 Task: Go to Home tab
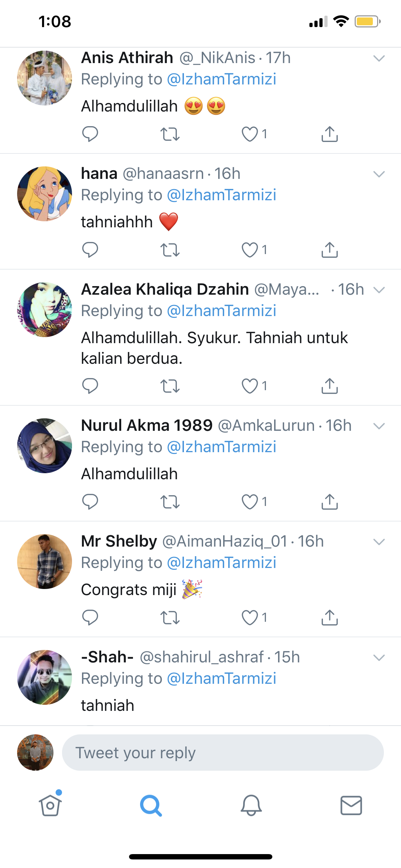coord(50,805)
